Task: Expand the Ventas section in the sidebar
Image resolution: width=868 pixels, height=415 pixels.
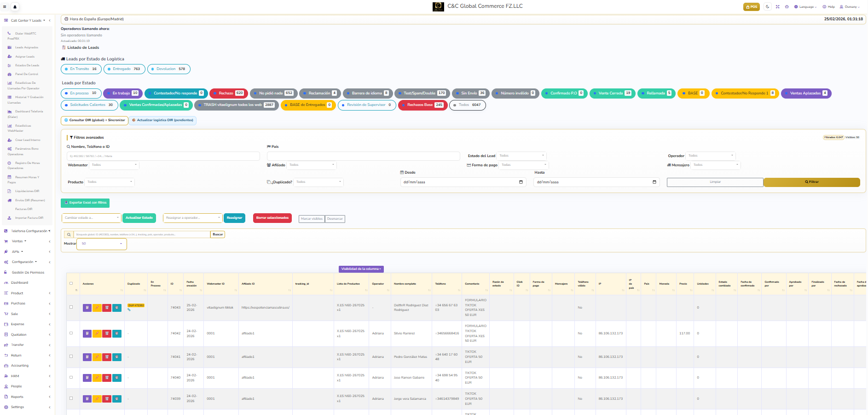Action: click(17, 241)
